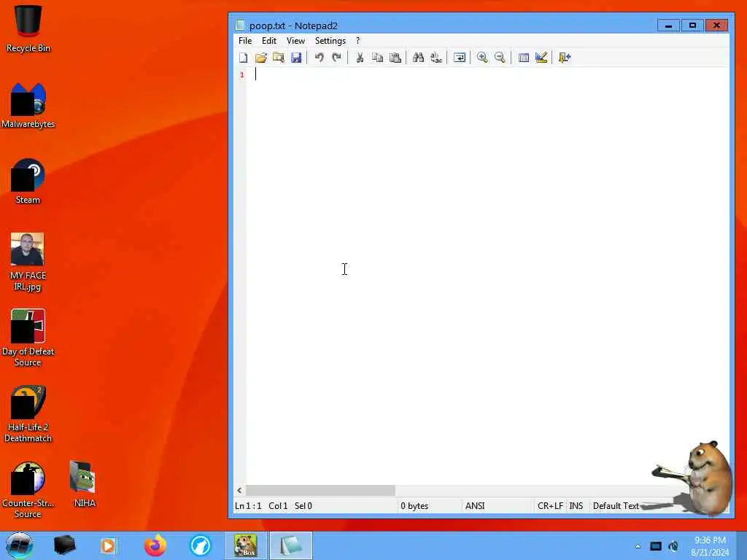Viewport: 747px width, 560px height.
Task: Open the Edit menu
Action: coord(269,41)
